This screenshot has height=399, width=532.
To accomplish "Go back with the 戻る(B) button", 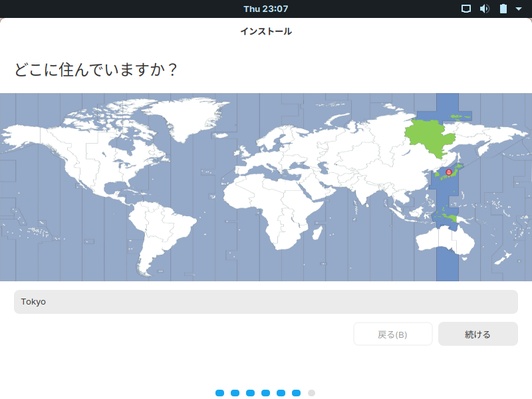I will (x=392, y=334).
